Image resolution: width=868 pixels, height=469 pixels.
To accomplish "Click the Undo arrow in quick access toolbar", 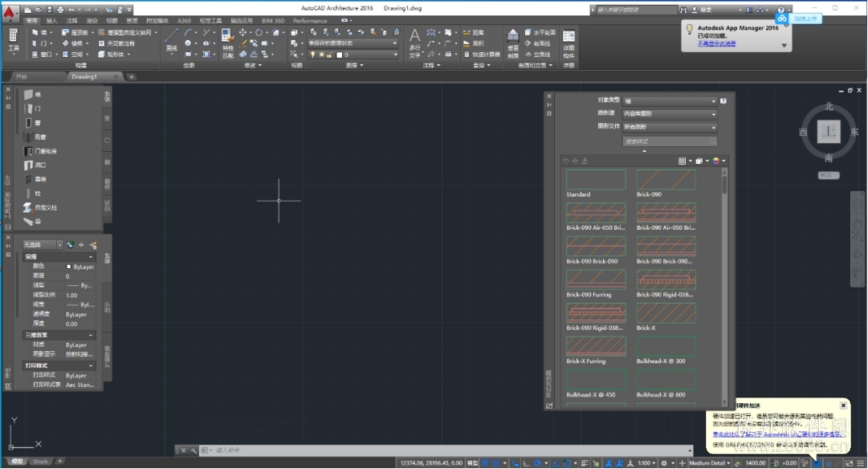I will [x=71, y=10].
